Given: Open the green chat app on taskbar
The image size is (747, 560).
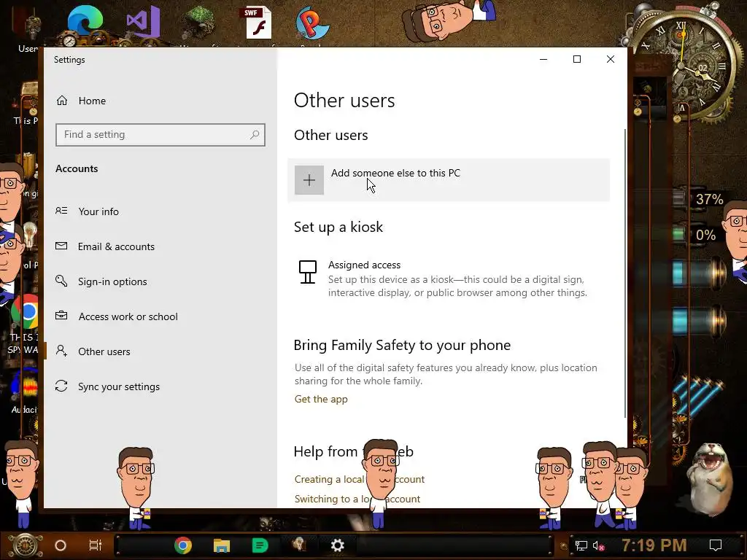Looking at the screenshot, I should pos(260,545).
